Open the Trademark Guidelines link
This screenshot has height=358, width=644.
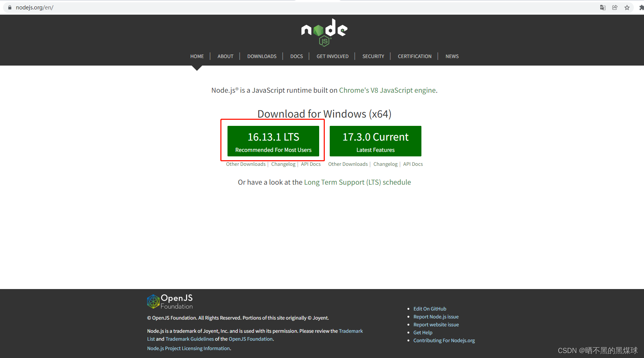[x=189, y=339]
